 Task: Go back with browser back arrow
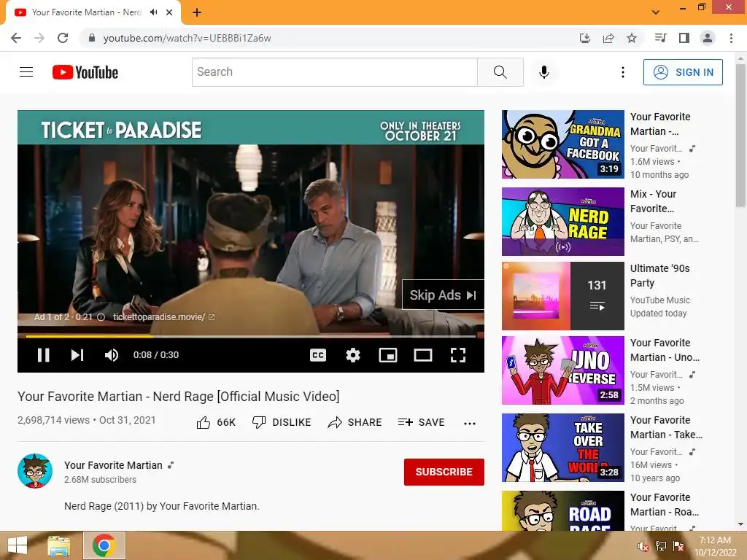pyautogui.click(x=16, y=38)
